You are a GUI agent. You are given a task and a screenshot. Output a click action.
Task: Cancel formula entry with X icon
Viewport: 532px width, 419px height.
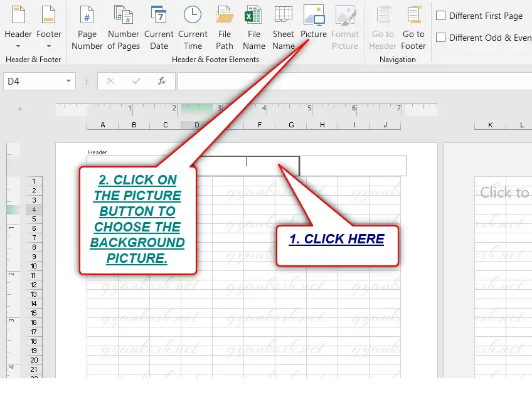(110, 81)
